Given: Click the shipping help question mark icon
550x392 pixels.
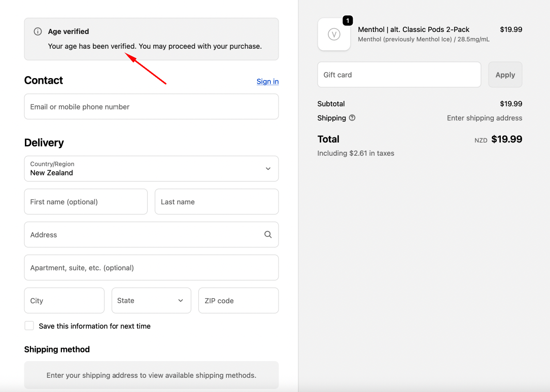Looking at the screenshot, I should tap(352, 118).
